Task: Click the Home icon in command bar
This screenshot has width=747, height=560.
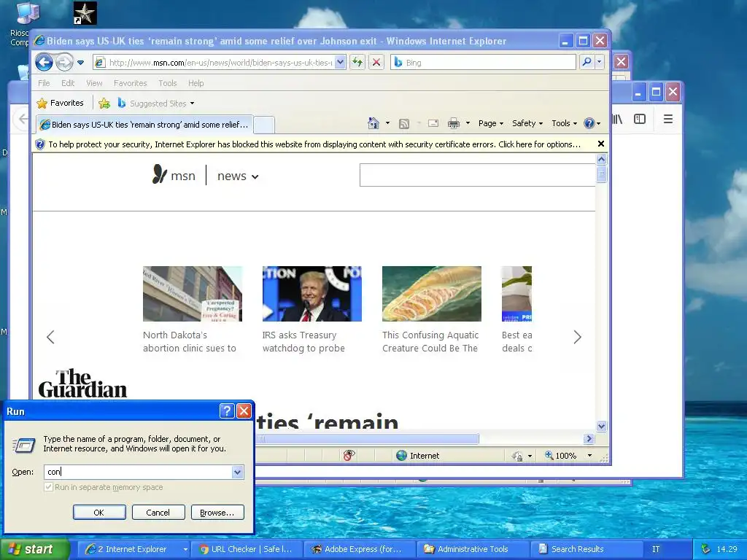Action: 373,123
